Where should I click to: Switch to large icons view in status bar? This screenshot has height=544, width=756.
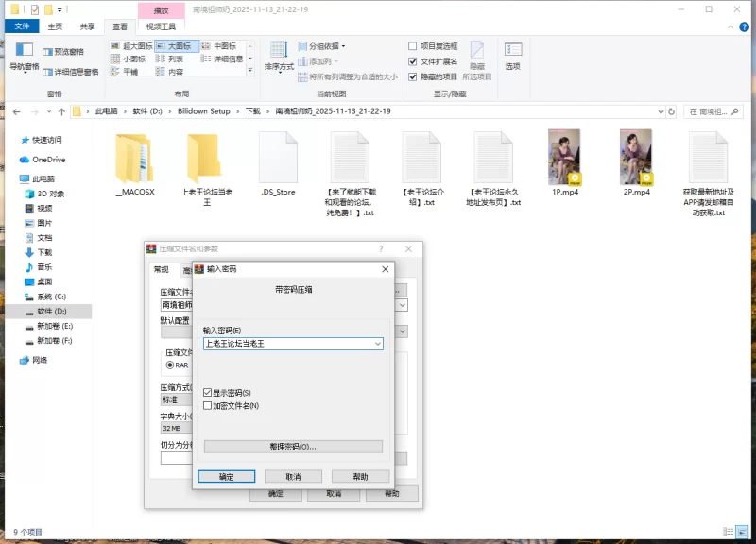coord(743,532)
